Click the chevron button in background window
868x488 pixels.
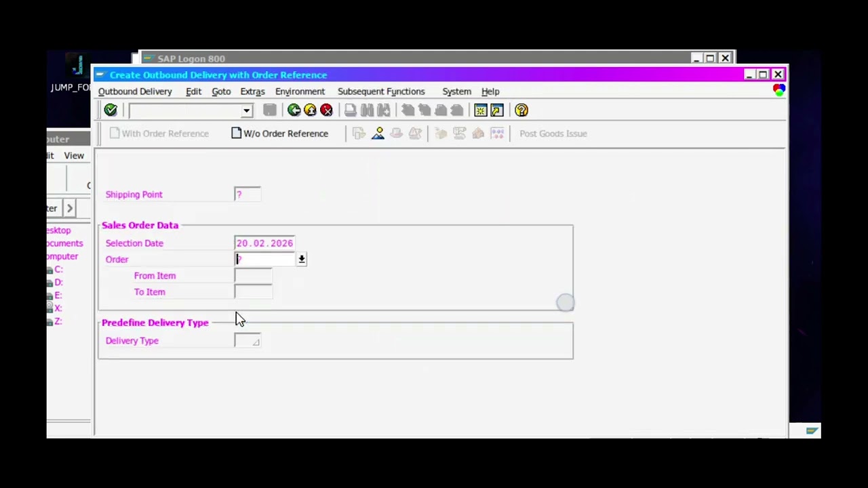[x=69, y=208]
